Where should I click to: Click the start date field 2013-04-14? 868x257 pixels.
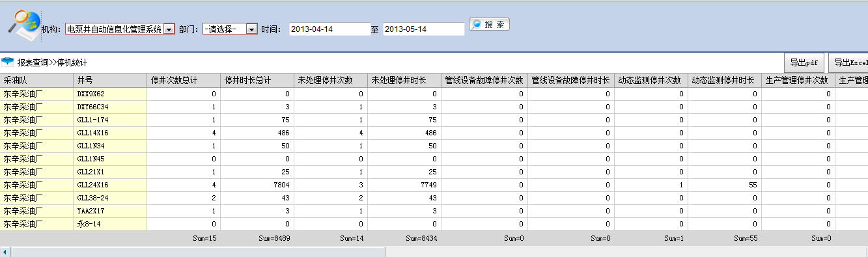pyautogui.click(x=329, y=29)
